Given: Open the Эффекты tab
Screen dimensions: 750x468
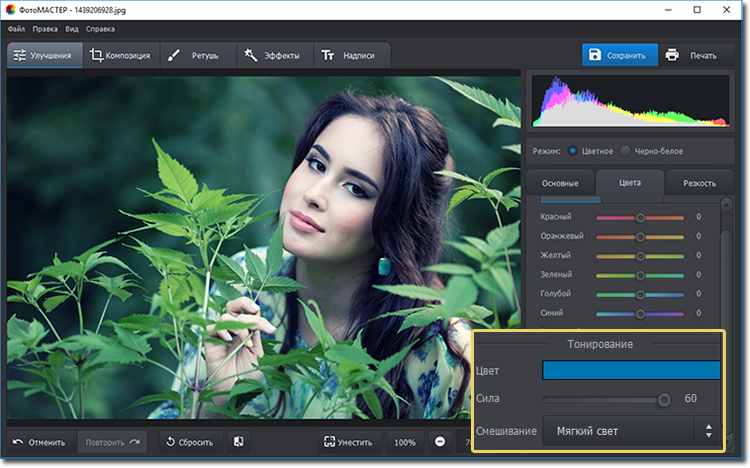Looking at the screenshot, I should (271, 55).
